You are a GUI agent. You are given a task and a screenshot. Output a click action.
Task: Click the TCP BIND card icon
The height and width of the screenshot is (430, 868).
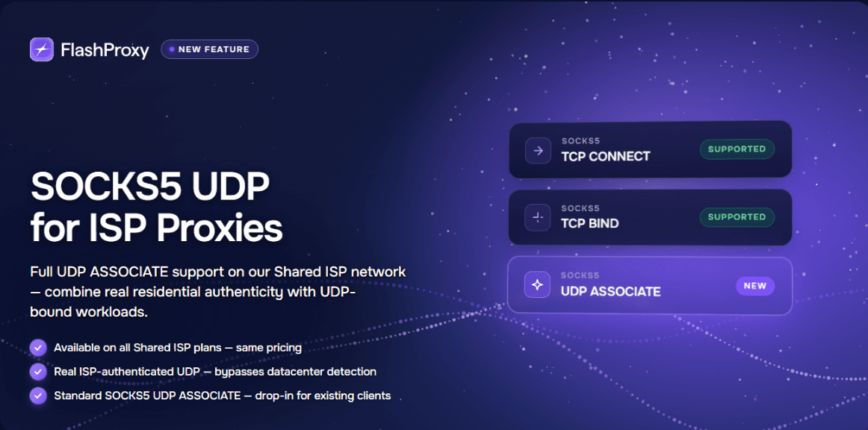(x=538, y=218)
